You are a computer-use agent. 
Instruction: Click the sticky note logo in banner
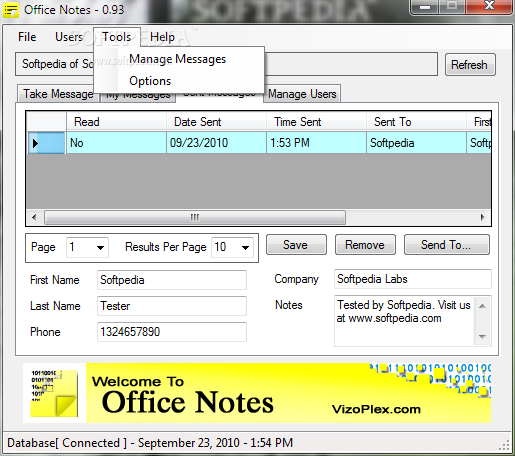point(54,393)
